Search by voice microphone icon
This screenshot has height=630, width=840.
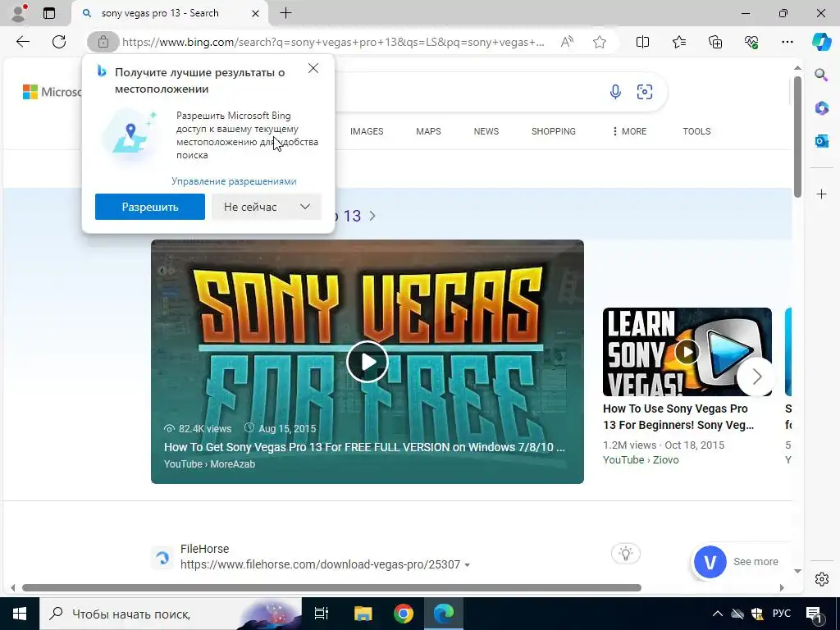615,92
